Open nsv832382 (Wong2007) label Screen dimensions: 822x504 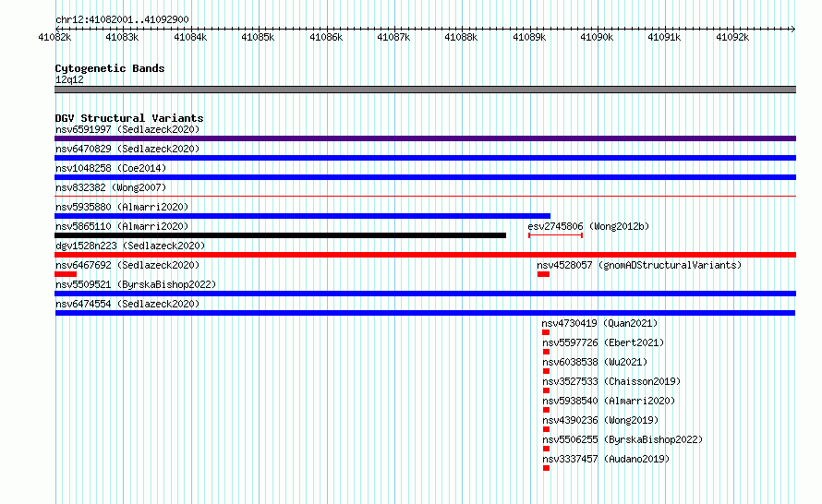111,187
